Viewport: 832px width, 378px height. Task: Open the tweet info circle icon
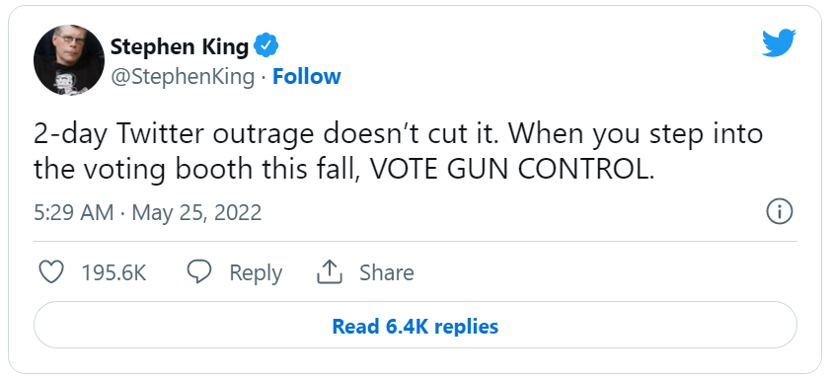[779, 212]
